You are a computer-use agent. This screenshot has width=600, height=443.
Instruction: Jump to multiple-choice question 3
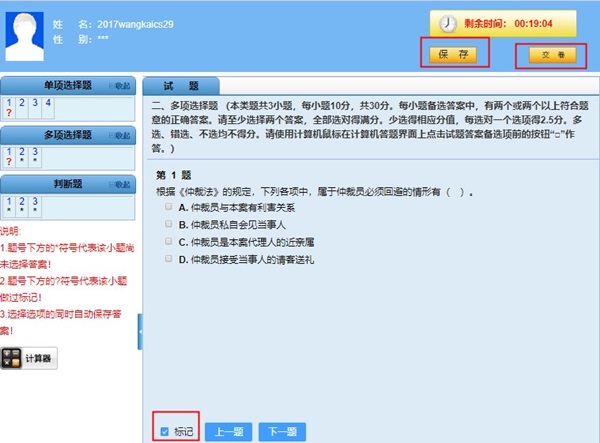click(35, 156)
